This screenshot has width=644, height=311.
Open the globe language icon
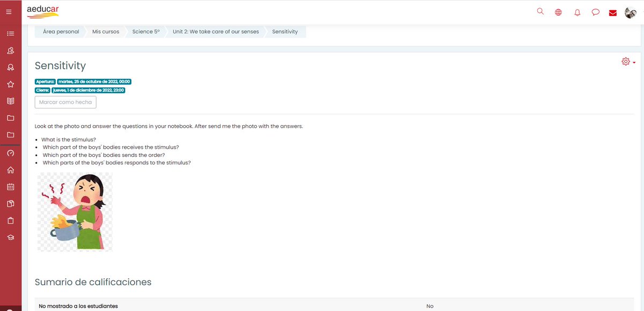(558, 12)
